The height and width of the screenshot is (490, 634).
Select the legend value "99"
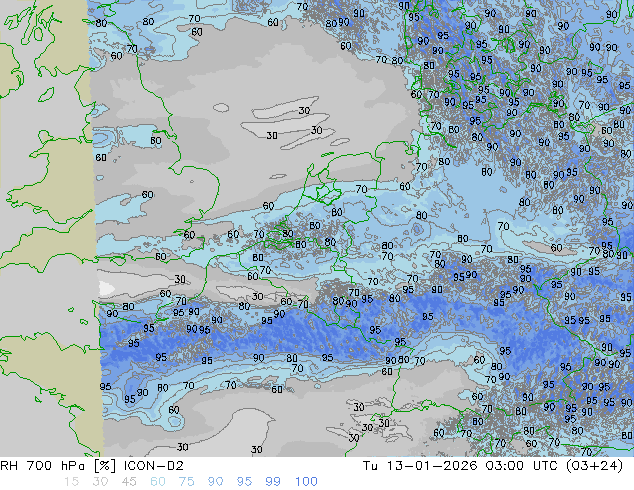273,482
